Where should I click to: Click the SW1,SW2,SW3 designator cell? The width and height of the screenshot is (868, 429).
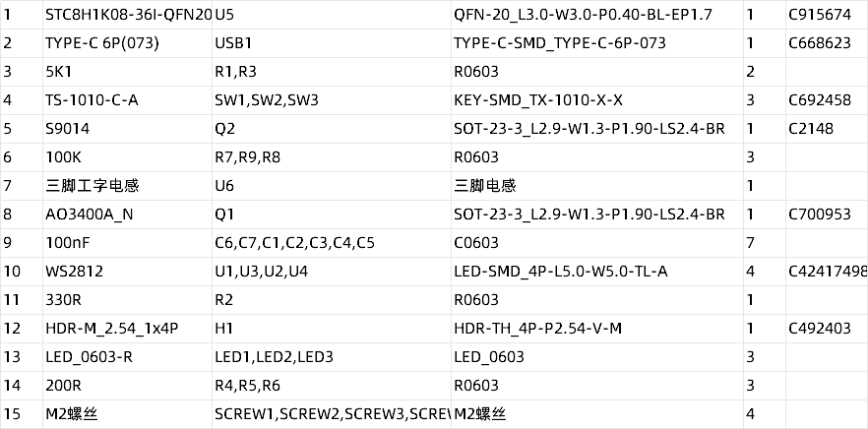coord(332,100)
